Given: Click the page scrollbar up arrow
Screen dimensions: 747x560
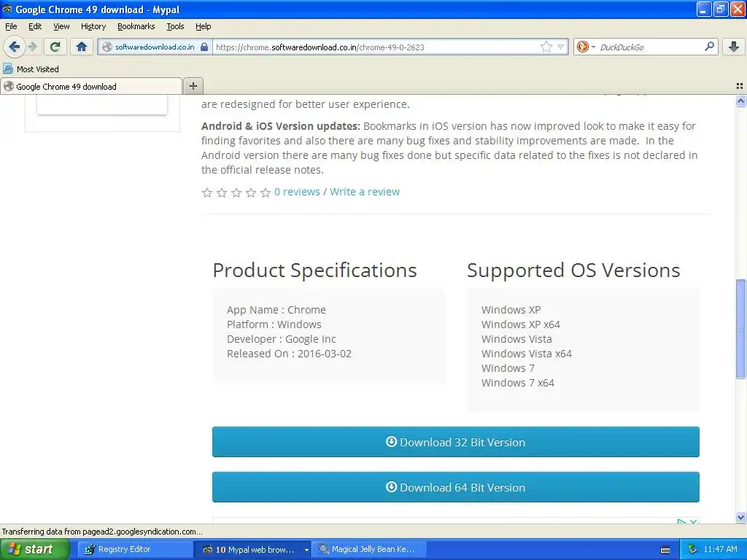Looking at the screenshot, I should [740, 101].
